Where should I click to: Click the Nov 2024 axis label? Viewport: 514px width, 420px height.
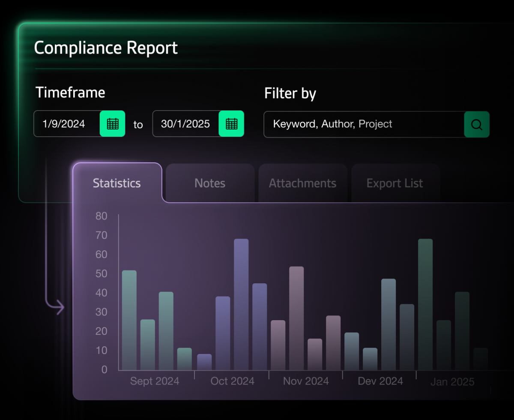tap(305, 381)
